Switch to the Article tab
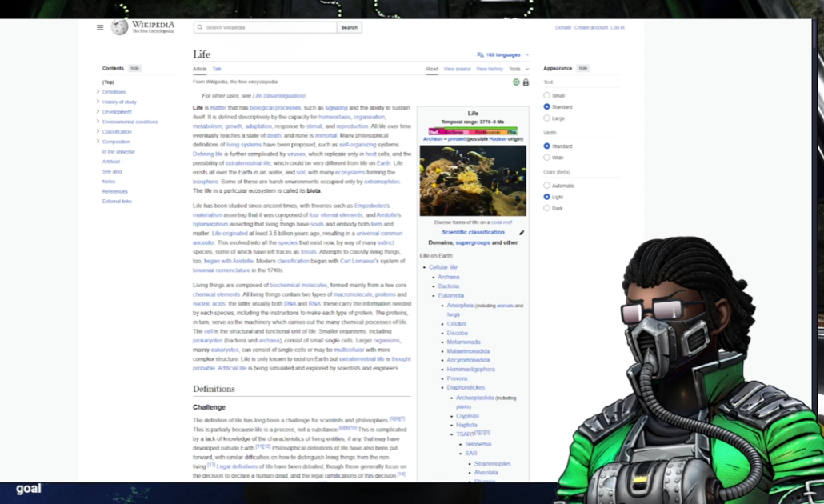 point(200,69)
